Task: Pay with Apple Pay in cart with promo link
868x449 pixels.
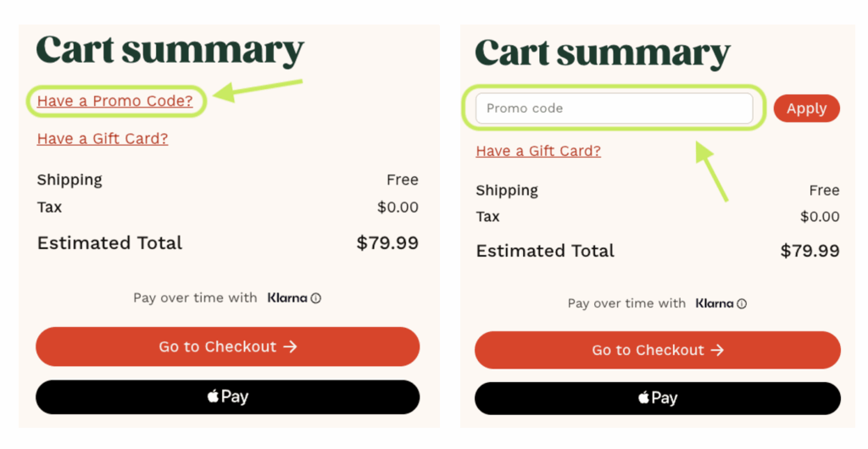Action: click(227, 396)
